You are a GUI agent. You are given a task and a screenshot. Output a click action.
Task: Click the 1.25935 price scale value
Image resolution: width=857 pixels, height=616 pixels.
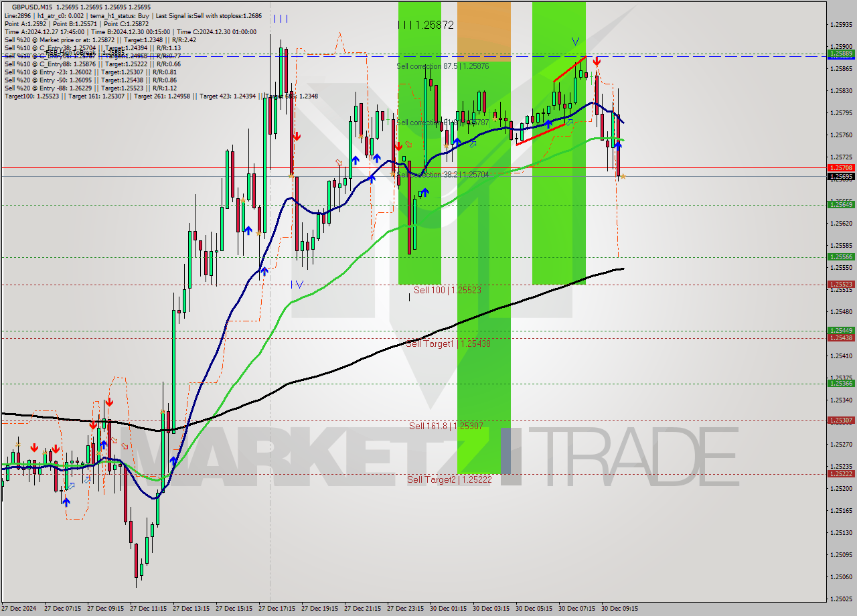point(841,24)
